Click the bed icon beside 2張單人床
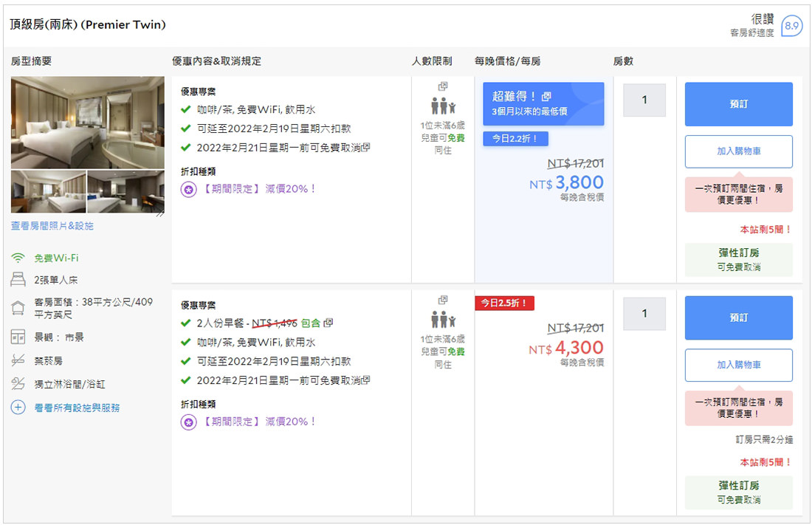 (x=18, y=280)
